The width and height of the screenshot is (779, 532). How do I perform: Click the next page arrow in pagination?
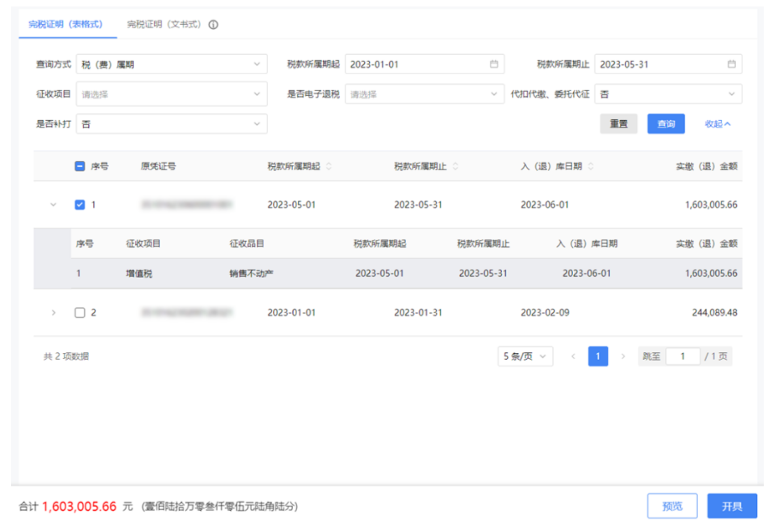[623, 357]
